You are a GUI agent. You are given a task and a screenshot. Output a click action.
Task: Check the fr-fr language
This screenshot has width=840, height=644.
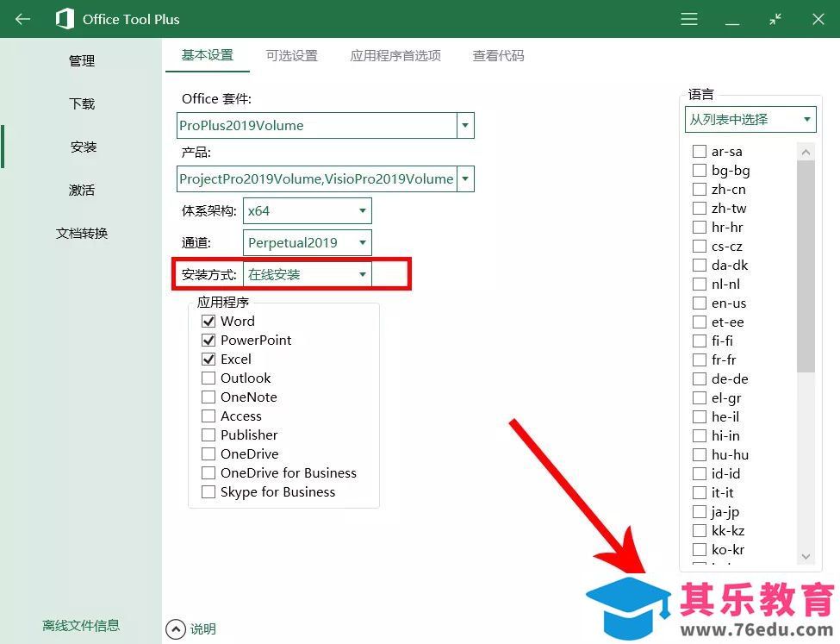coord(699,360)
